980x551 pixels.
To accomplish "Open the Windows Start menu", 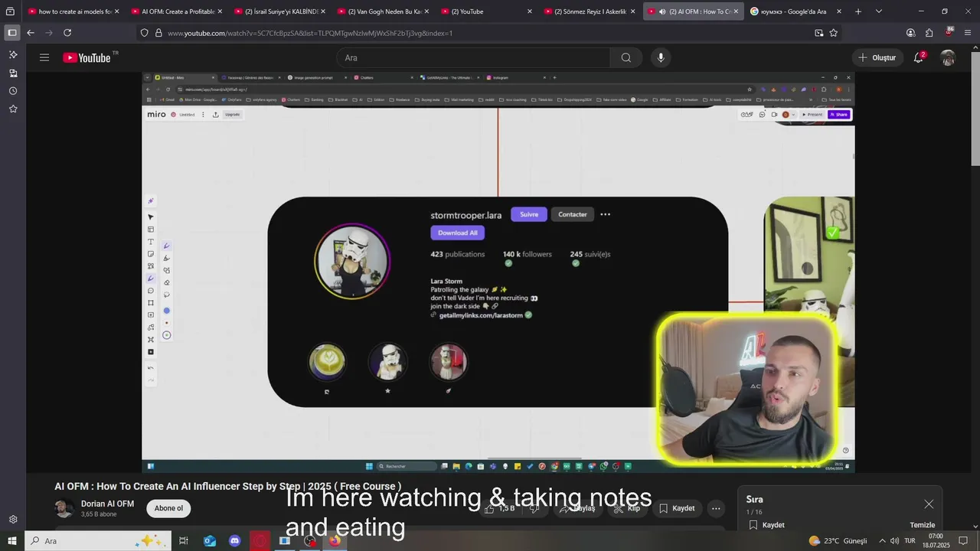I will tap(12, 541).
